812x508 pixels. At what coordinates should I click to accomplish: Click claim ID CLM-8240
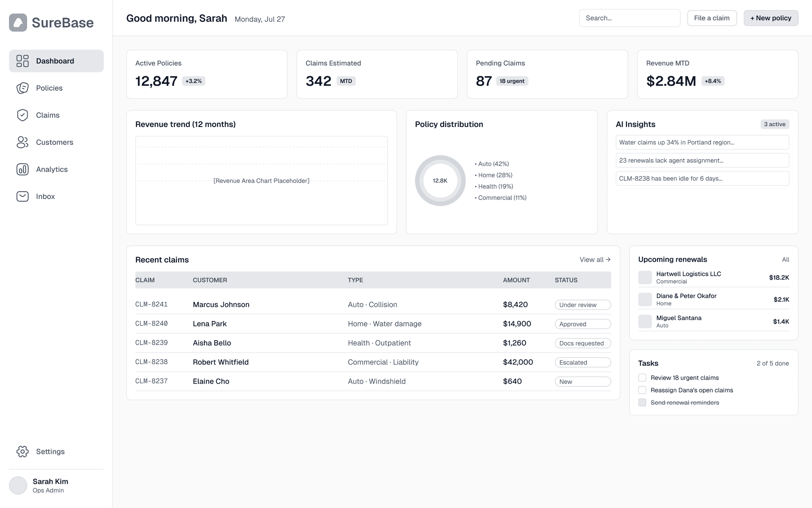pos(152,323)
